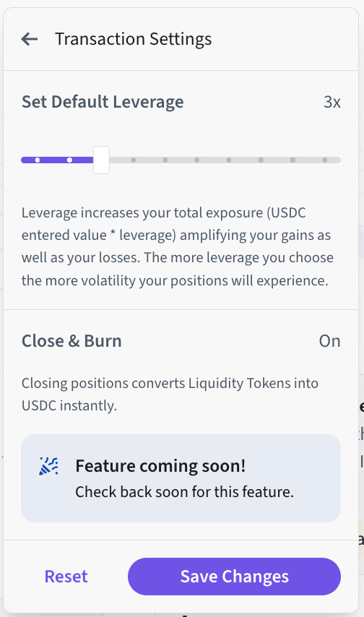
Task: Set leverage slider to fourth dot
Action: (x=134, y=160)
